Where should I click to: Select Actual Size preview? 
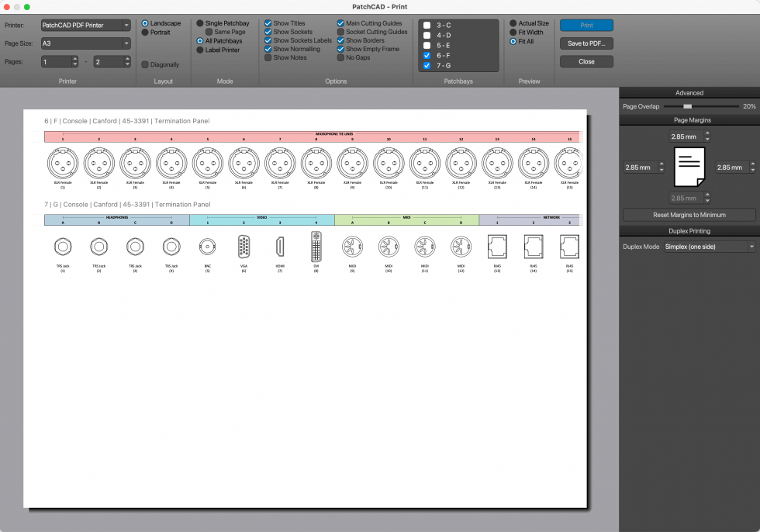(x=529, y=23)
